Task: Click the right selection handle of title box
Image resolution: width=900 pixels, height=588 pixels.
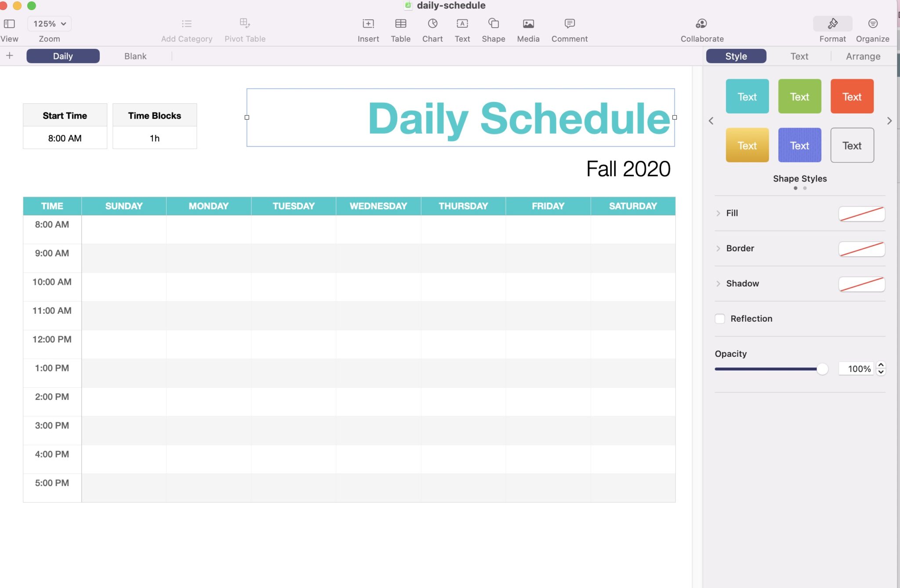Action: [x=675, y=117]
